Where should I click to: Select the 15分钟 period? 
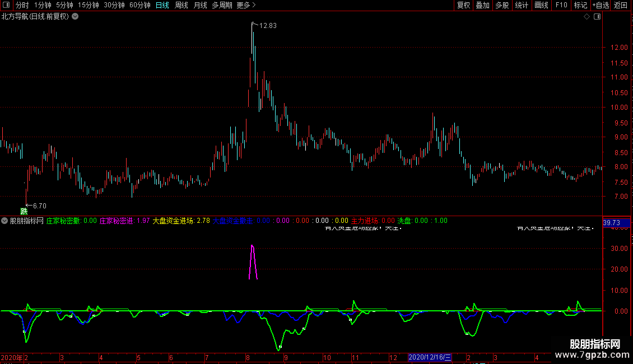(x=88, y=5)
